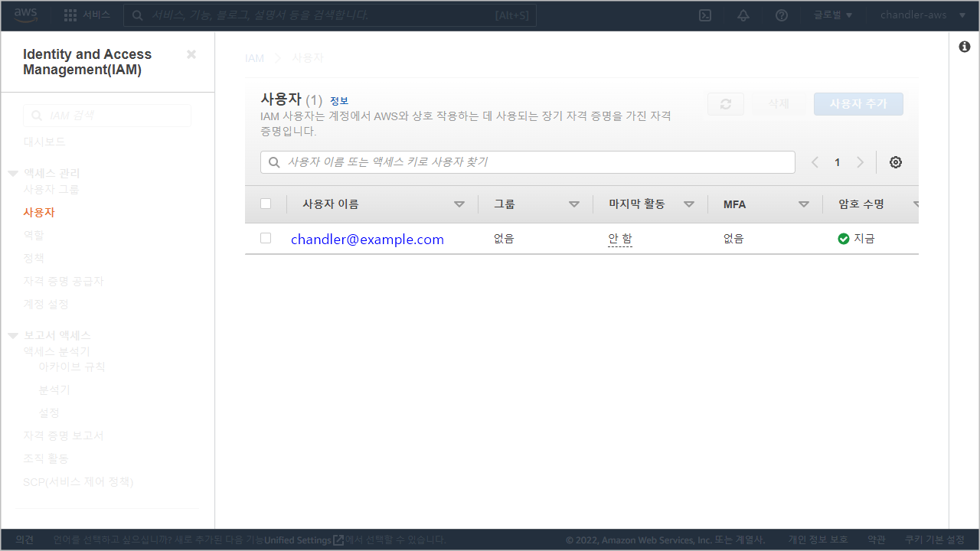The width and height of the screenshot is (980, 551).
Task: Click the 의견 feedback link
Action: point(24,540)
